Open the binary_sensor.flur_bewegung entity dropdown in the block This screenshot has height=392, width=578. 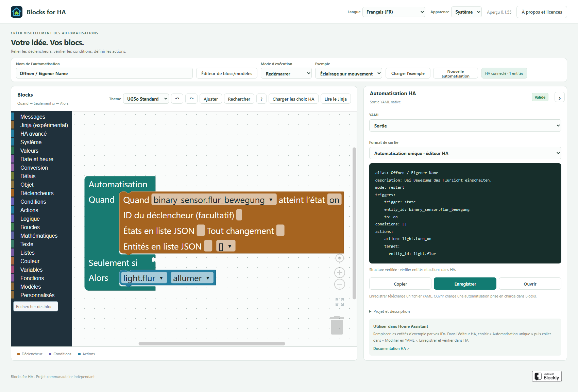(214, 200)
